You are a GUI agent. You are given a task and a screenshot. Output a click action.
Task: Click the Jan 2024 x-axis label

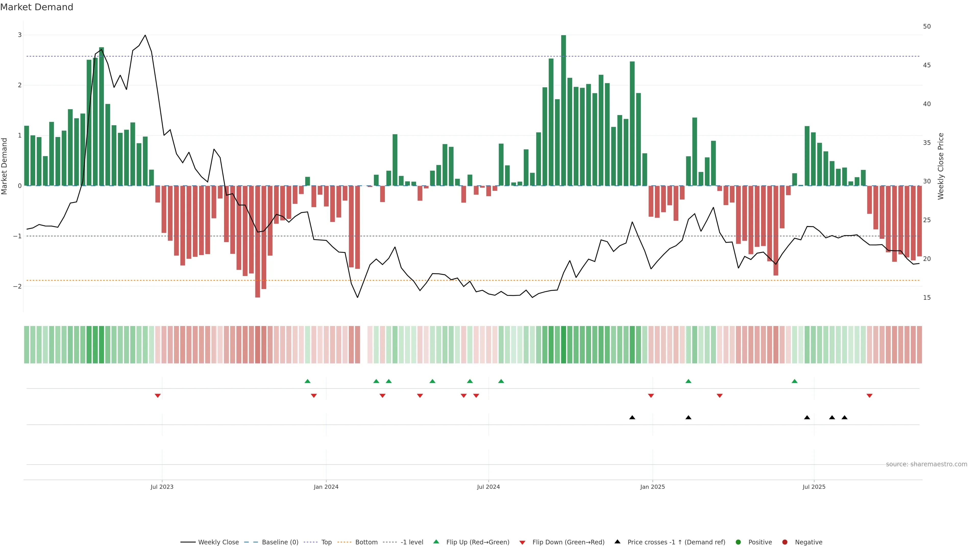[326, 487]
